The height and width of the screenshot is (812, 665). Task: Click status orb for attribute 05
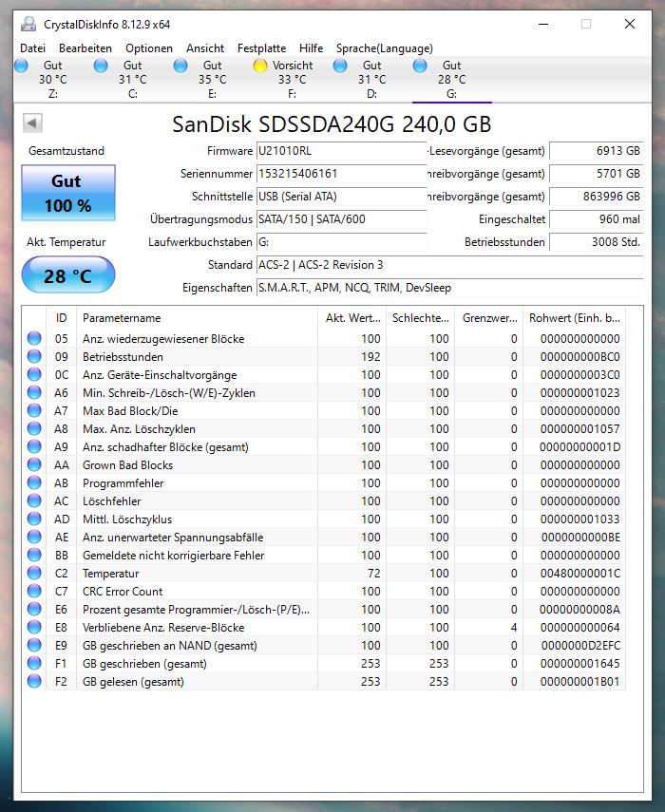coord(34,338)
